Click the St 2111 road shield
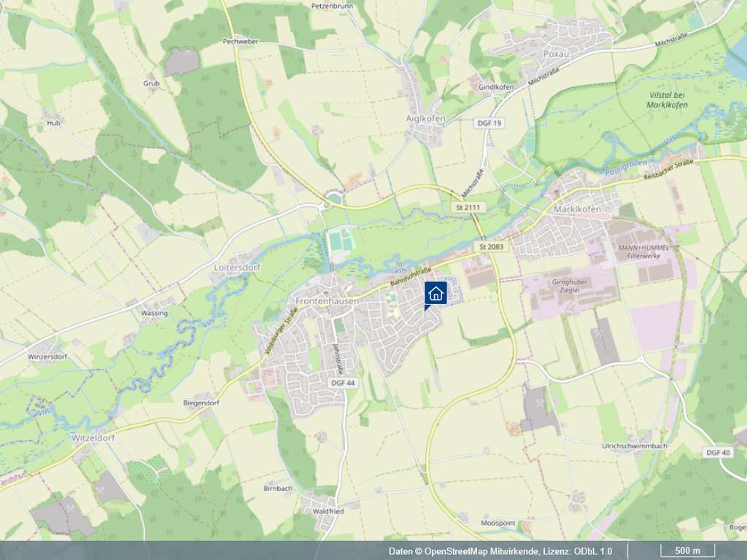 click(468, 207)
